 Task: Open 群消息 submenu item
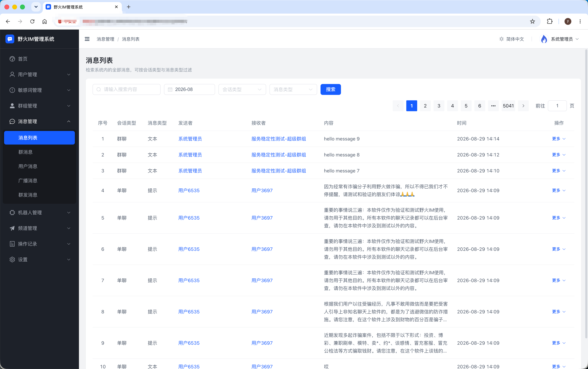39,152
